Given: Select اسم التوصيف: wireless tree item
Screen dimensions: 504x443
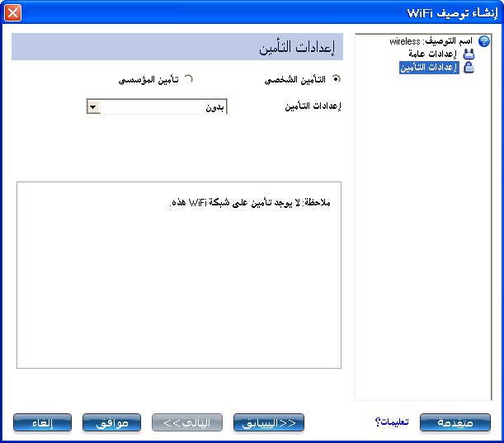Looking at the screenshot, I should tap(431, 41).
